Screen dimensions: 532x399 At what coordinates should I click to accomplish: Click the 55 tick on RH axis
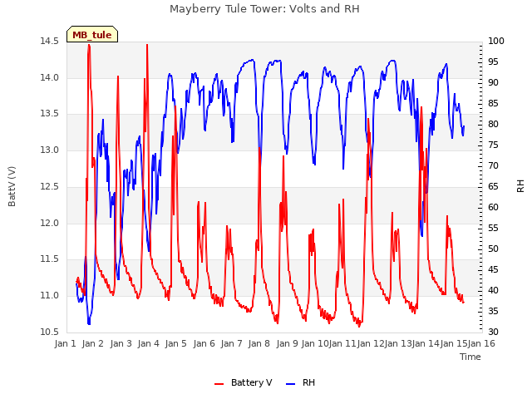[x=493, y=228]
